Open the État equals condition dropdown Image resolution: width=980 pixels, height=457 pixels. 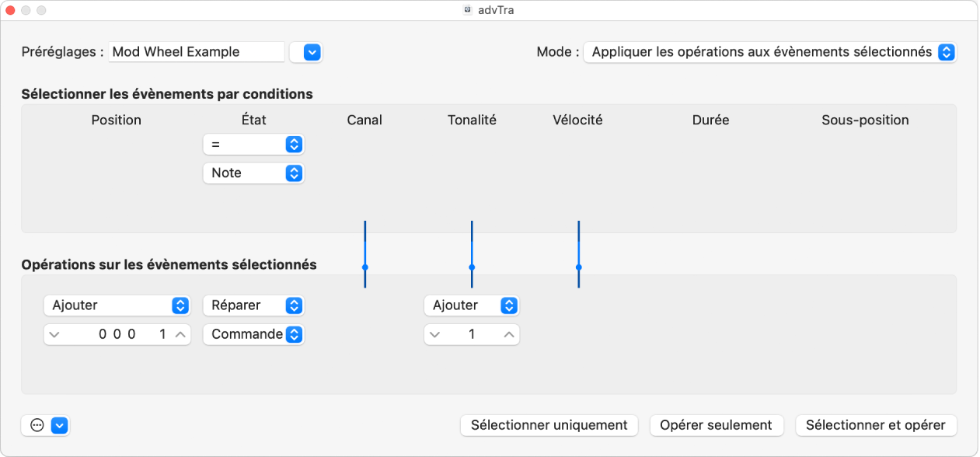pos(253,145)
